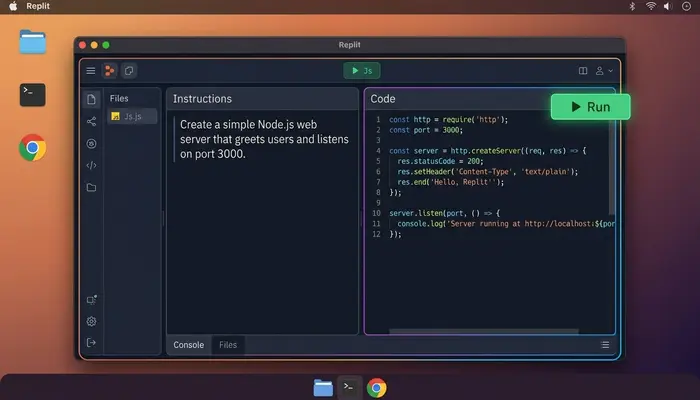Screen dimensions: 700x400
Task: Open the folder icon on the desktop
Action: pyautogui.click(x=33, y=42)
